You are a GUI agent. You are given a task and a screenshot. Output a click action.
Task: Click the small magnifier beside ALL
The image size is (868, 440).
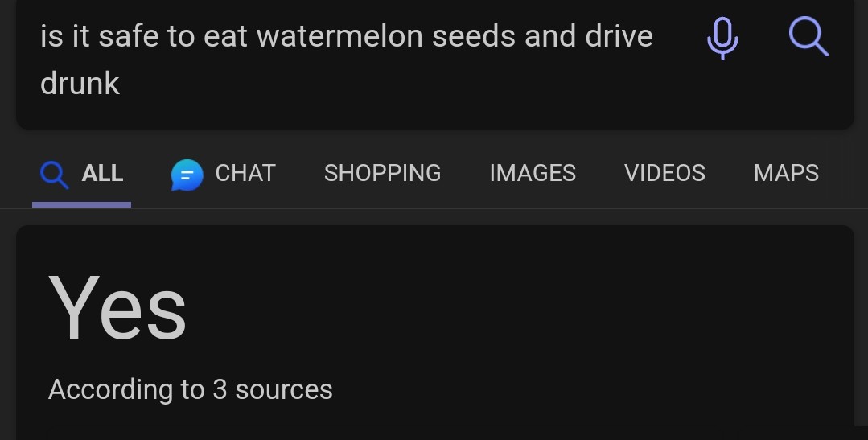click(x=54, y=174)
